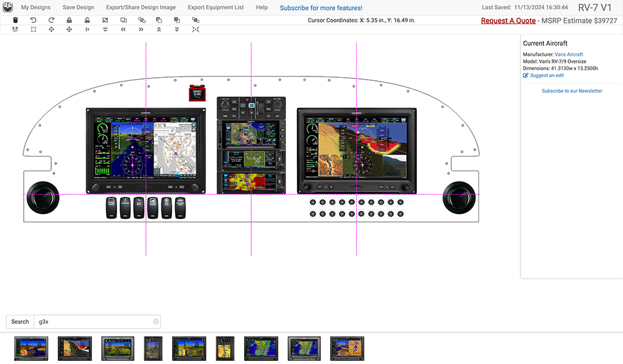This screenshot has height=364, width=623.
Task: Click the double left chevron icon
Action: [x=123, y=29]
